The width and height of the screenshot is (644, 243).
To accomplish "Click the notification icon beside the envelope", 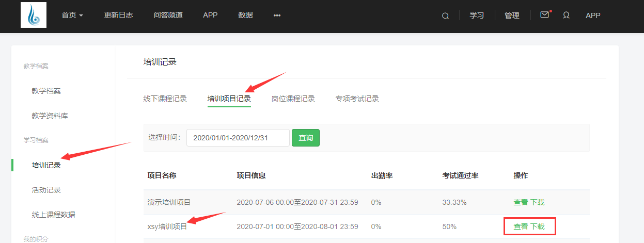I will click(x=566, y=15).
